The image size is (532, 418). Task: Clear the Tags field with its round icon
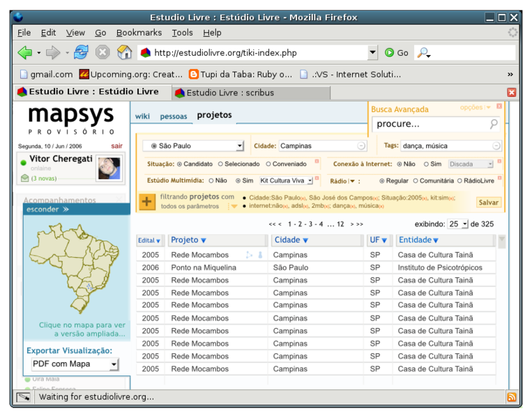tap(496, 146)
